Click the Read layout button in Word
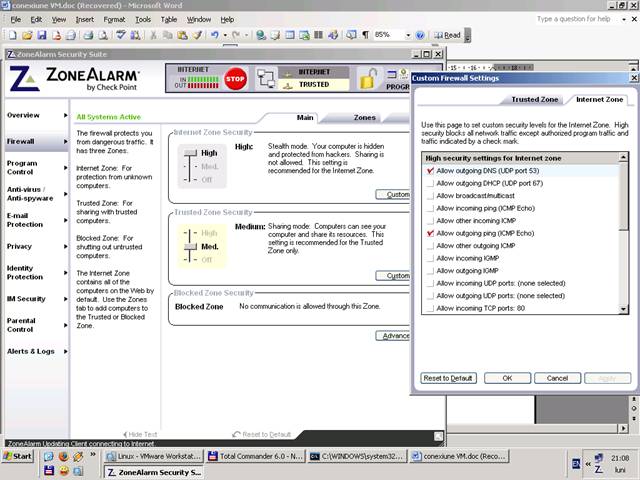 [447, 36]
